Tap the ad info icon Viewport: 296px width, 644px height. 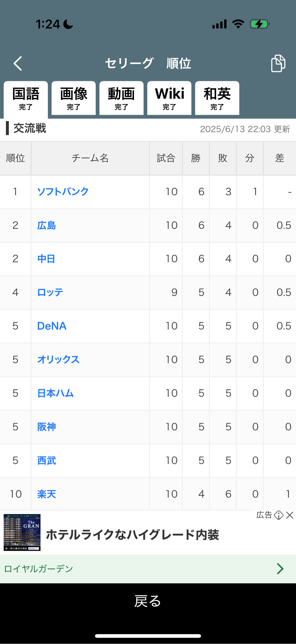pos(279,515)
